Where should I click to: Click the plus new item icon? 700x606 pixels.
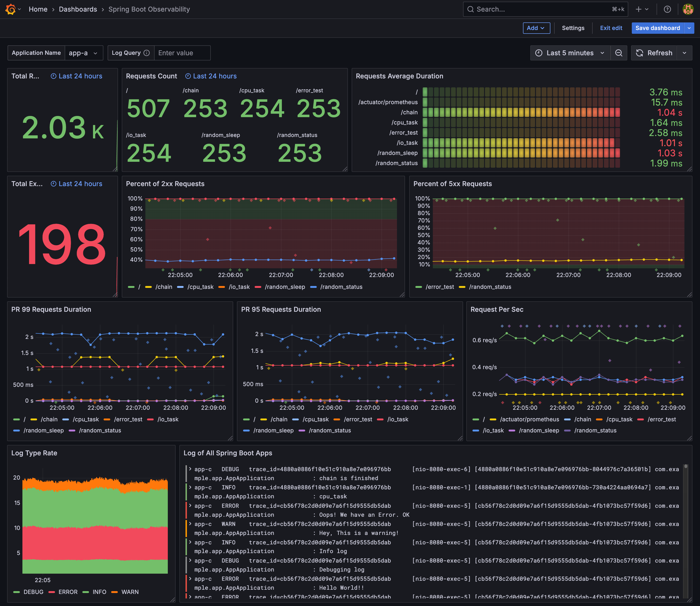[638, 9]
